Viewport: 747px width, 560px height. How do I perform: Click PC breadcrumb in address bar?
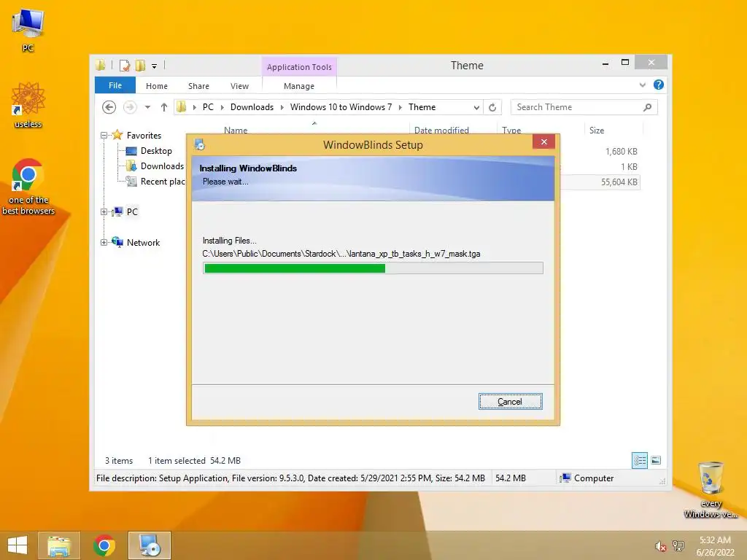(208, 107)
